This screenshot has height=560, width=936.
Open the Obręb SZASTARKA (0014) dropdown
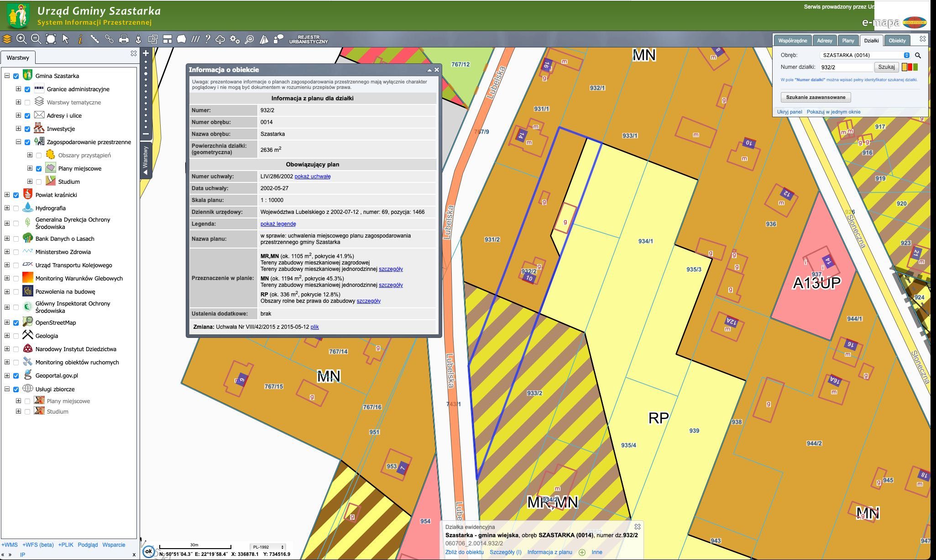point(865,55)
